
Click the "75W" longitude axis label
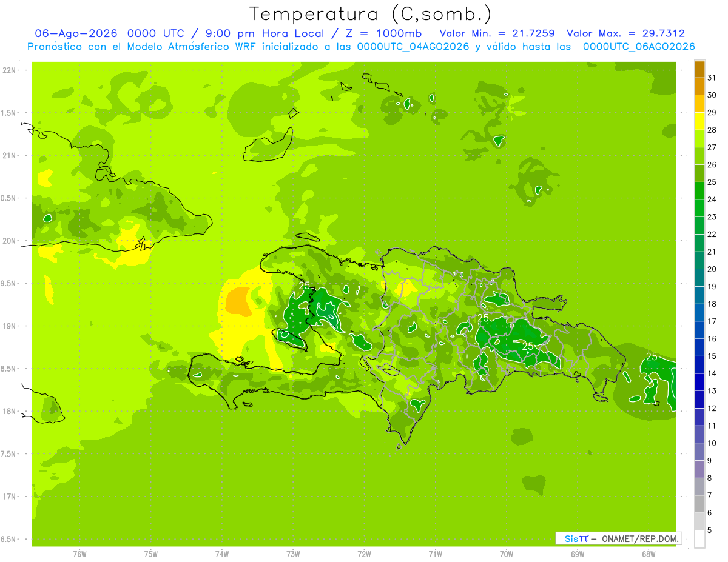pos(150,554)
